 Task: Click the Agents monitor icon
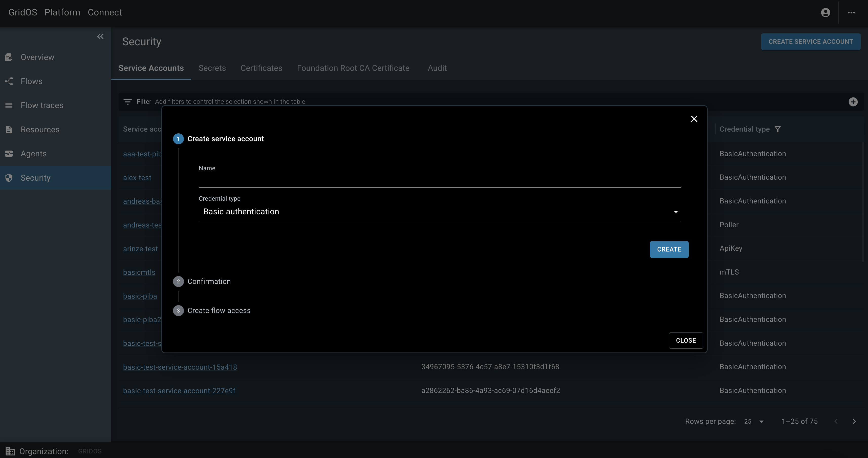click(x=9, y=154)
